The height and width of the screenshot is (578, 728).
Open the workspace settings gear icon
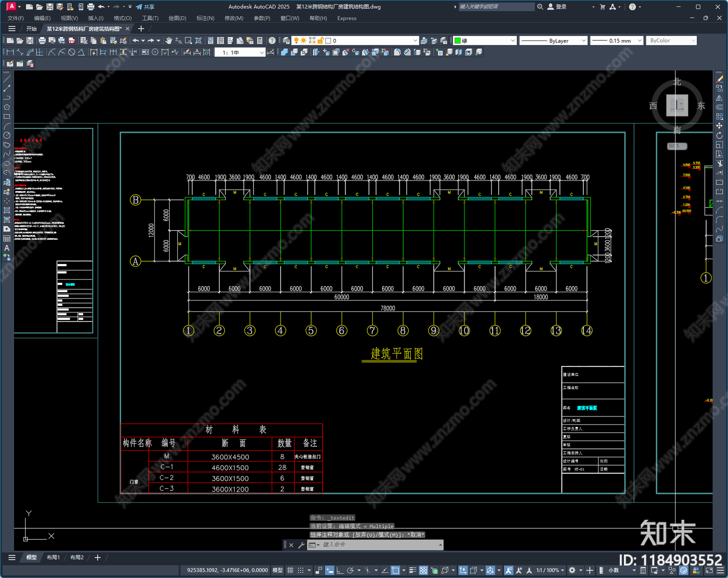(x=572, y=570)
